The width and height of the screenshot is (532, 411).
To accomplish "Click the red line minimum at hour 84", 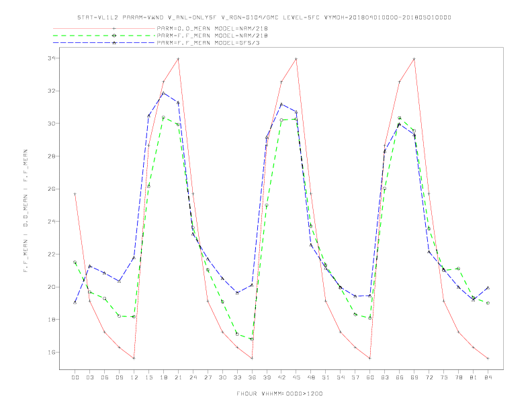I will (488, 359).
